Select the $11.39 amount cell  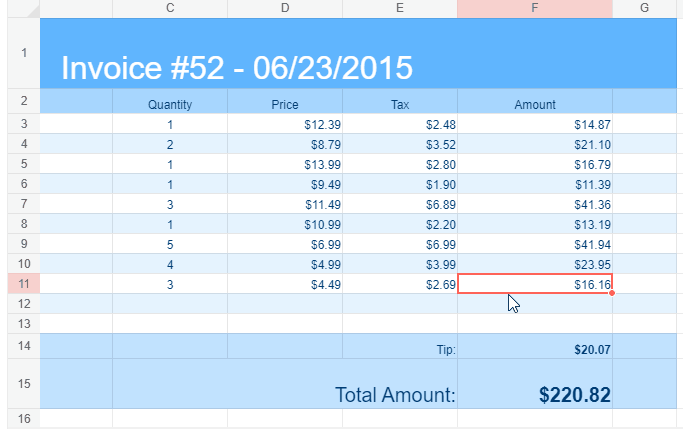point(535,184)
